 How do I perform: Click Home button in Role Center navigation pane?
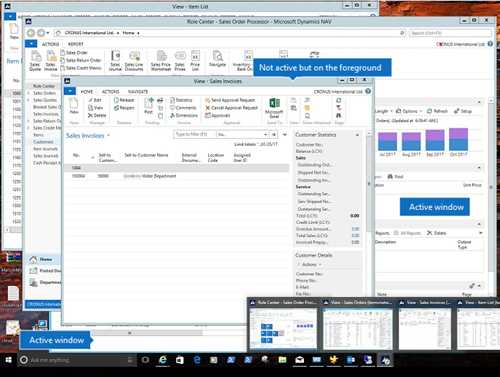click(42, 259)
